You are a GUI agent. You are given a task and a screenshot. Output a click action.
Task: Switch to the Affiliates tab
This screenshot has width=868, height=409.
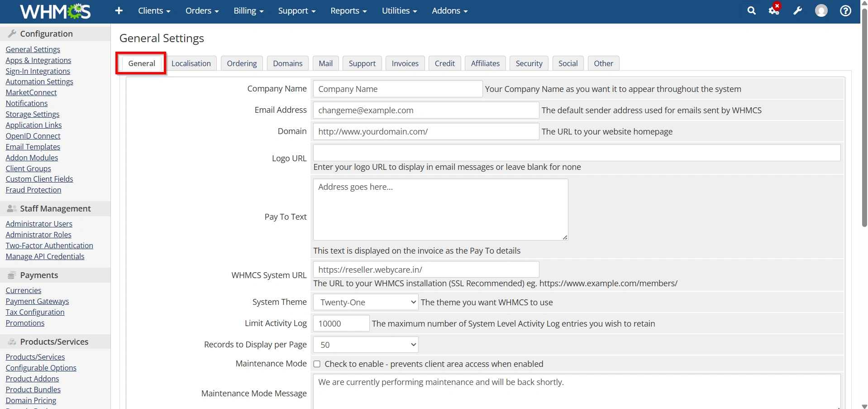(x=485, y=63)
